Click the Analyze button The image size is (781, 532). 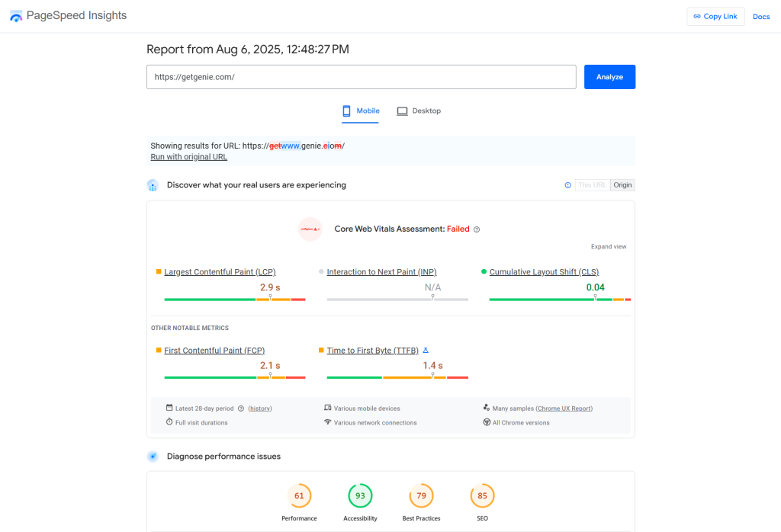609,77
